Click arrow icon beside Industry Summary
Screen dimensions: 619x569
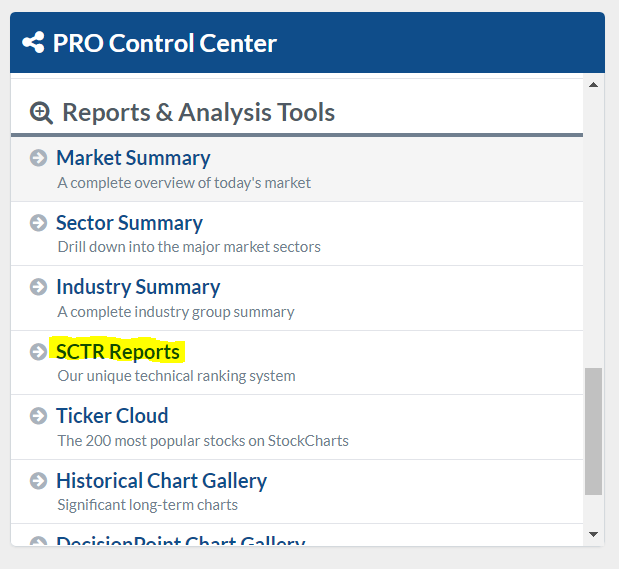click(39, 287)
